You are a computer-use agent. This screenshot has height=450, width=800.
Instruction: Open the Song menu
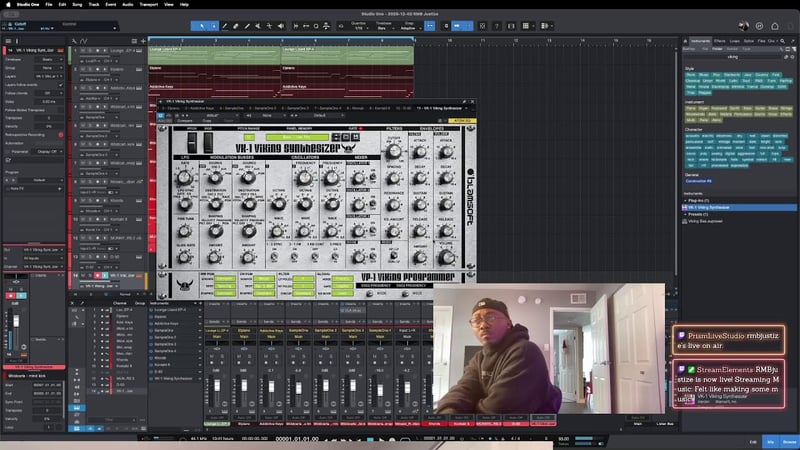tap(77, 5)
